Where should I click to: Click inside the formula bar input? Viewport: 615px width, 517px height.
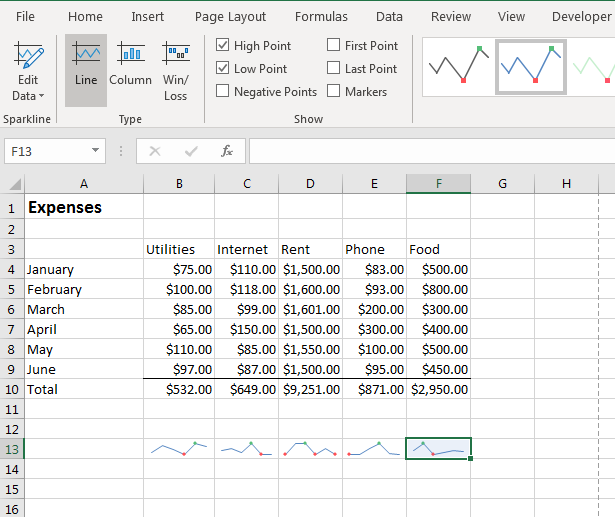[432, 151]
